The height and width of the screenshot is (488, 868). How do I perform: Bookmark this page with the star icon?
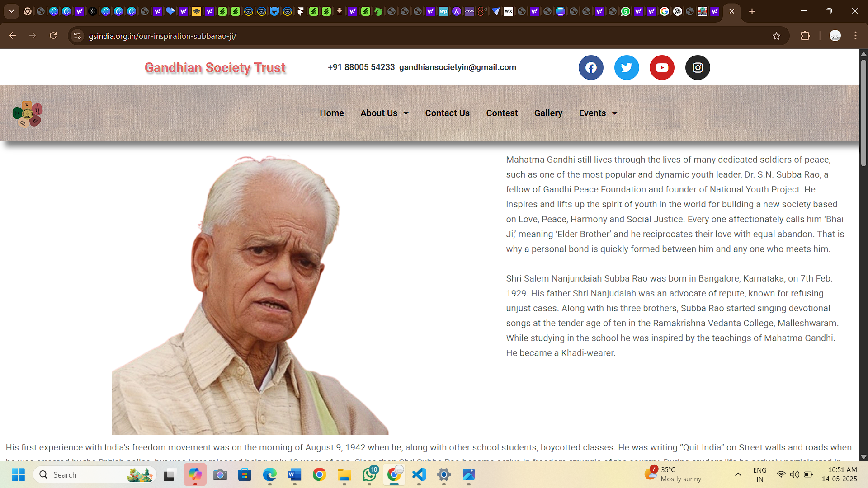(x=776, y=36)
